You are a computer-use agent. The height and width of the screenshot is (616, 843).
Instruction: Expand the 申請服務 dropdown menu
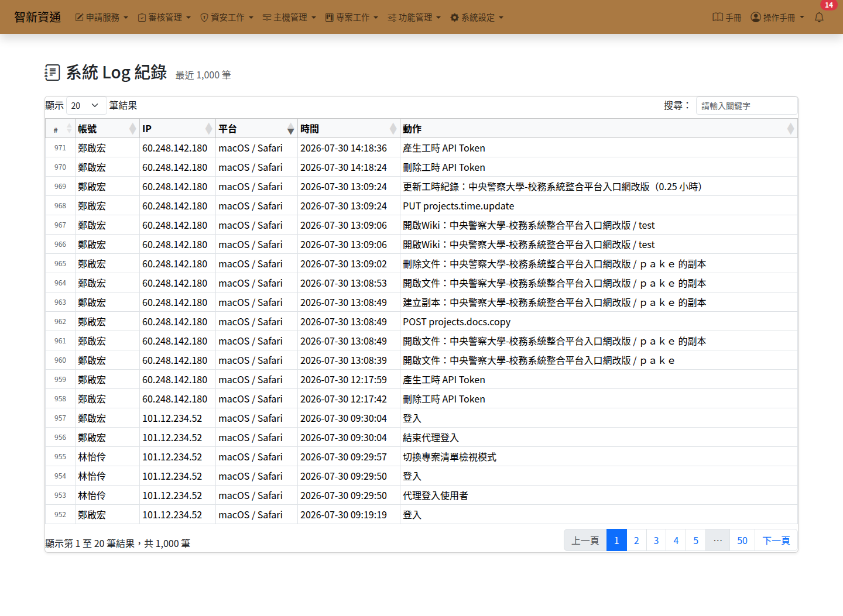(102, 18)
